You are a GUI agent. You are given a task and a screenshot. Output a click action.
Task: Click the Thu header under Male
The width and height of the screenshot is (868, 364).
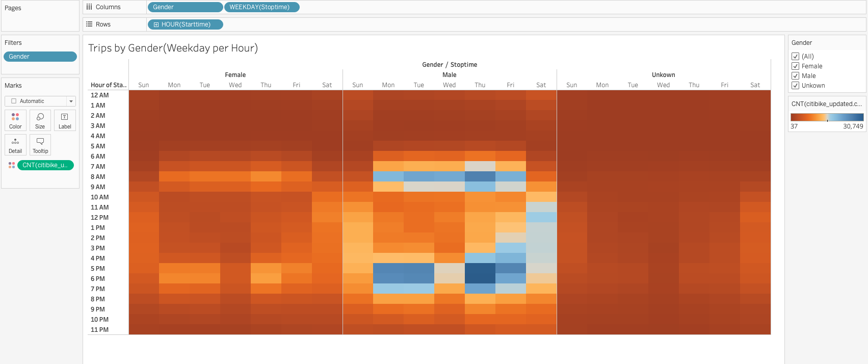coord(480,85)
